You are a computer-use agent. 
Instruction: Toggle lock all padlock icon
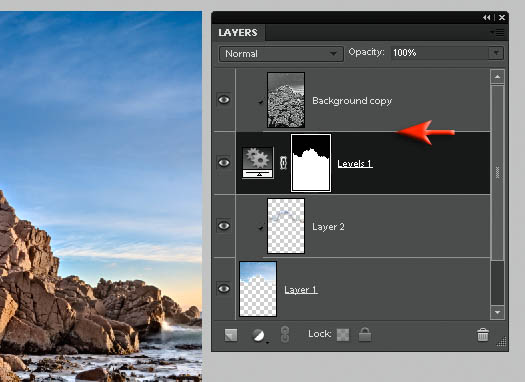point(365,334)
